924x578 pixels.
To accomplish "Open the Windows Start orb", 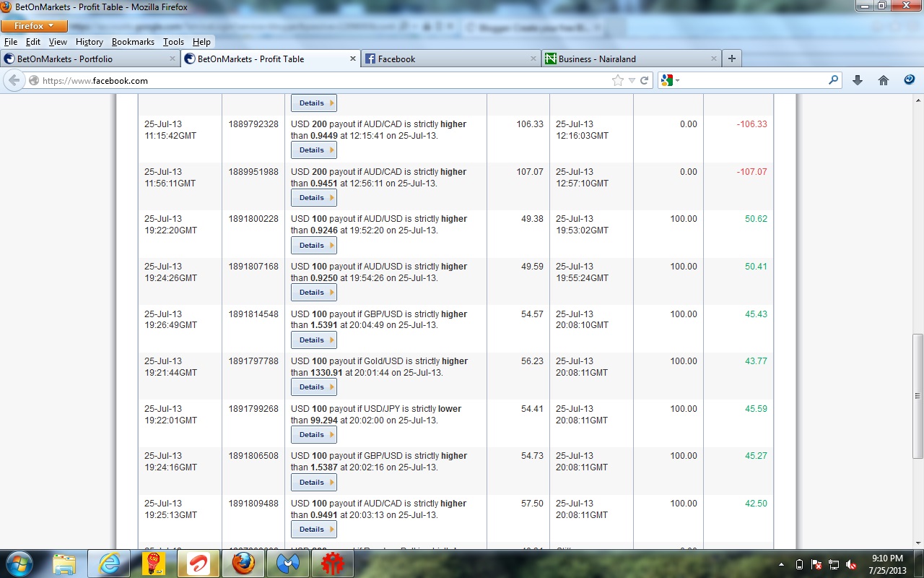I will point(18,563).
